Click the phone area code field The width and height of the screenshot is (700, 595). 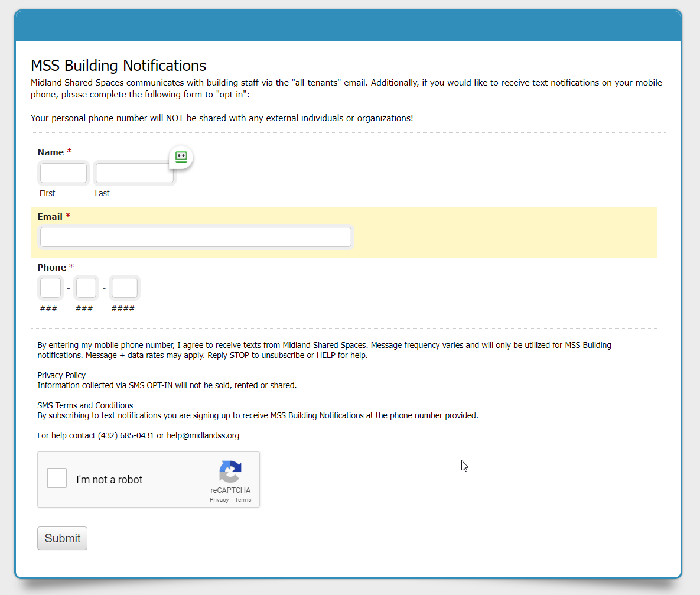click(x=50, y=288)
